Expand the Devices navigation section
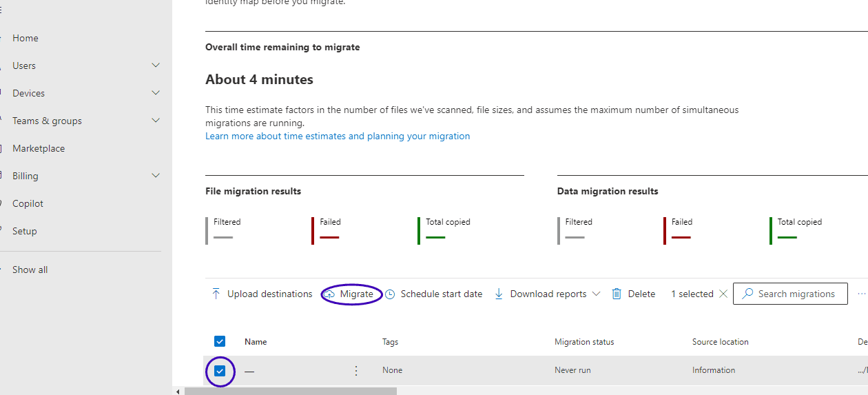 (156, 93)
